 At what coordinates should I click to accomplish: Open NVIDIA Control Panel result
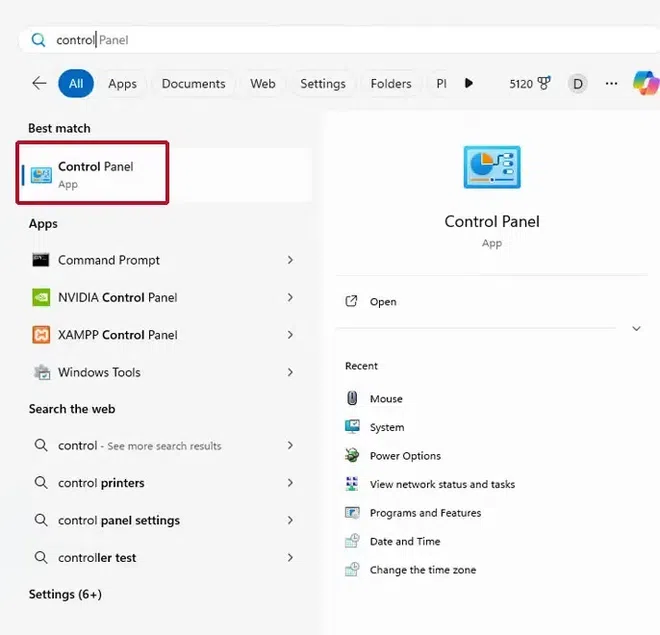(x=164, y=298)
